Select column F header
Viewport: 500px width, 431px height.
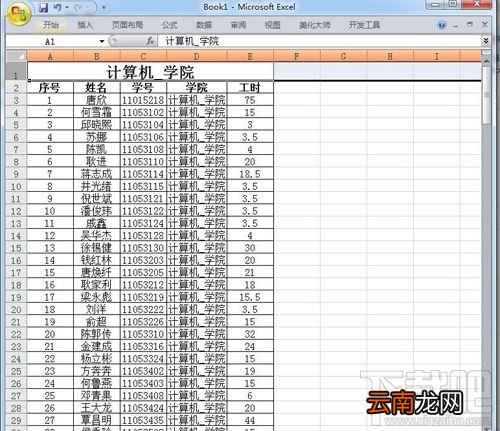[x=297, y=56]
